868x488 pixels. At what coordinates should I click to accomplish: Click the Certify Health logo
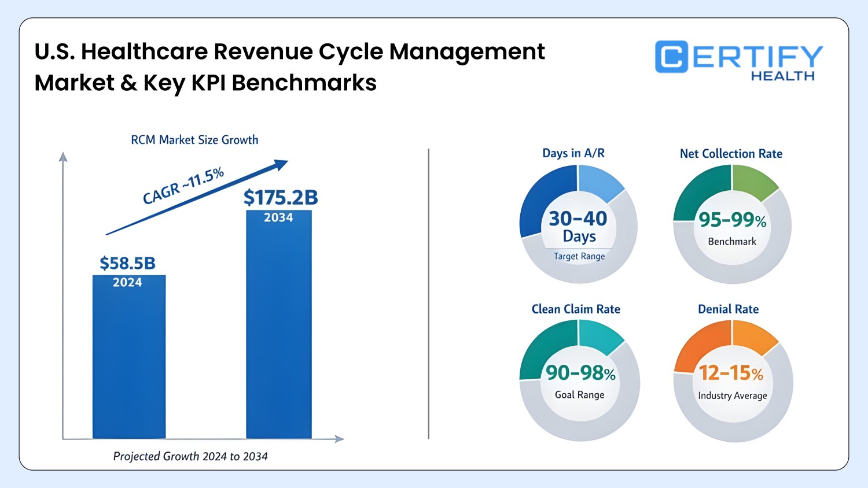[738, 60]
